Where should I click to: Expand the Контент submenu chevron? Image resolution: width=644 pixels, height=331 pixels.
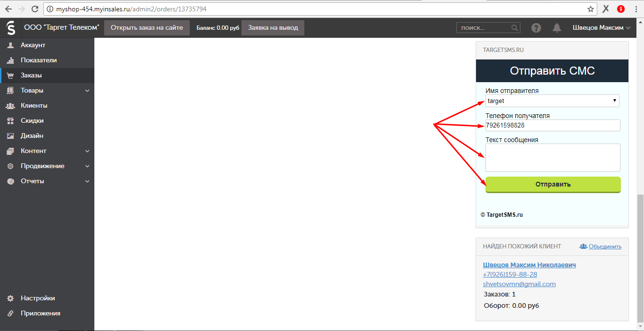click(87, 151)
